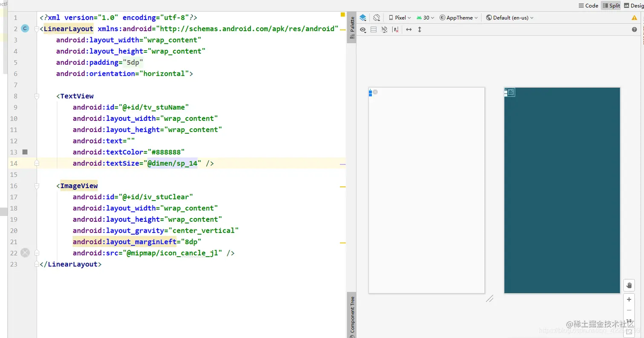The height and width of the screenshot is (338, 644).
Task: Open the Pixel device dropdown
Action: tap(400, 18)
